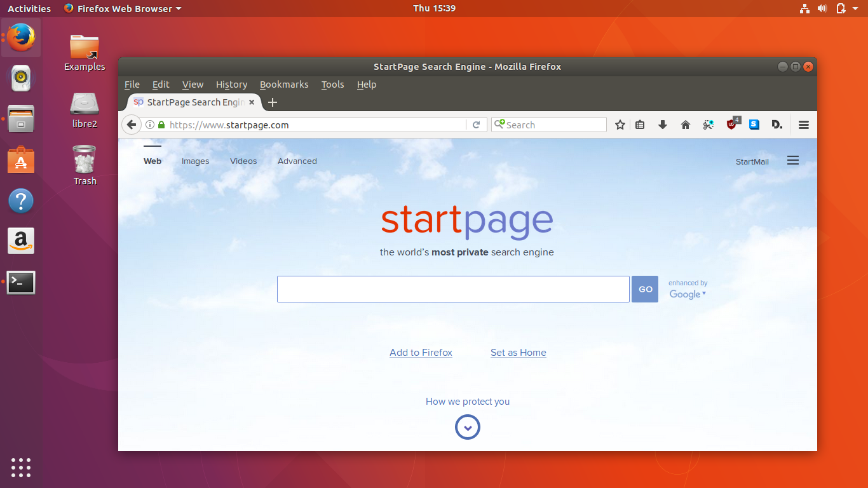Viewport: 868px width, 488px height.
Task: Click the volume icon in the top bar
Action: tap(822, 8)
